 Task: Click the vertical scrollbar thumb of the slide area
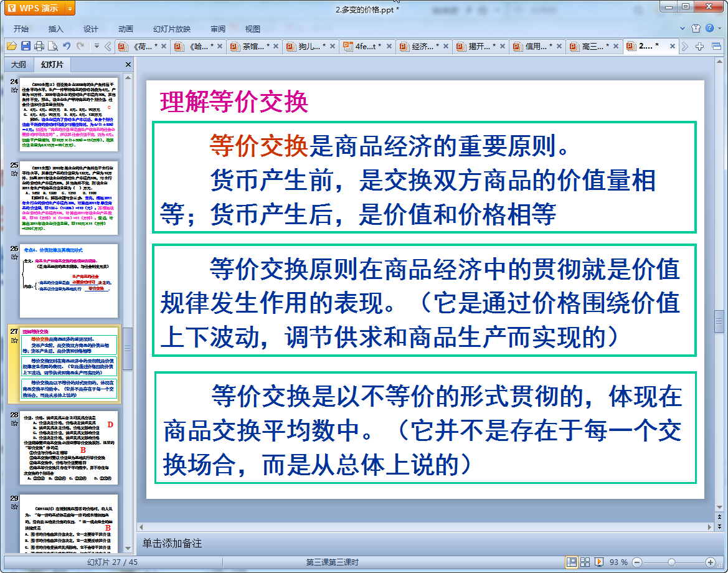pyautogui.click(x=719, y=321)
